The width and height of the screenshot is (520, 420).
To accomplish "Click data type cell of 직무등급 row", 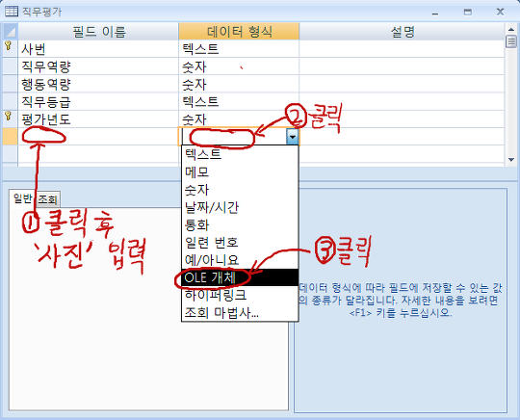I will [x=239, y=101].
